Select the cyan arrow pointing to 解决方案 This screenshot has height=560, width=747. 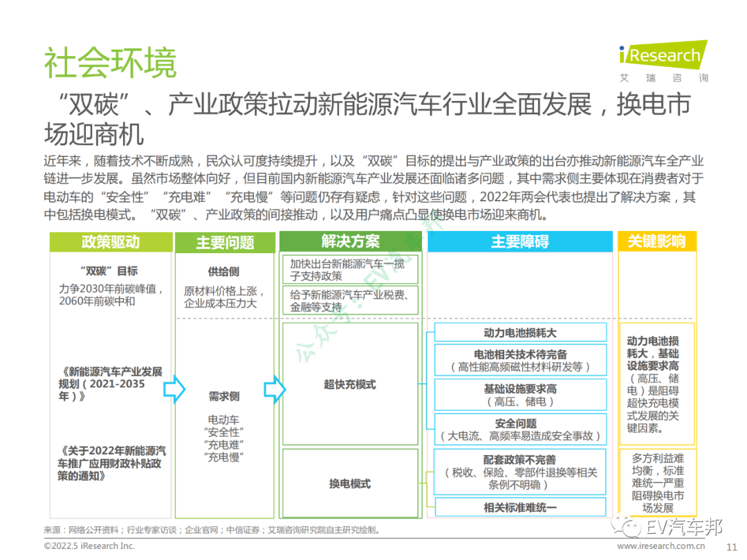[276, 391]
